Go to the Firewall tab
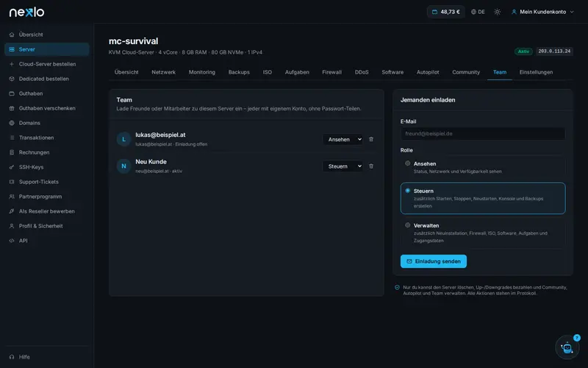This screenshot has height=368, width=588. (x=332, y=72)
